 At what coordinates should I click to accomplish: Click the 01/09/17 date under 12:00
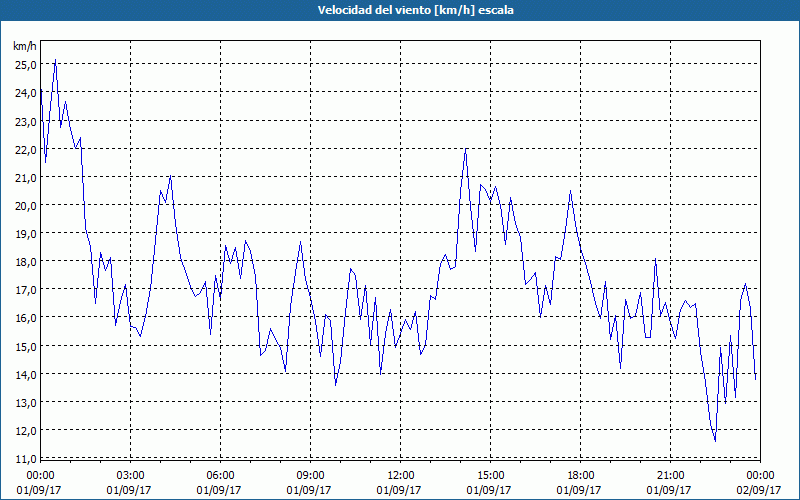398,490
